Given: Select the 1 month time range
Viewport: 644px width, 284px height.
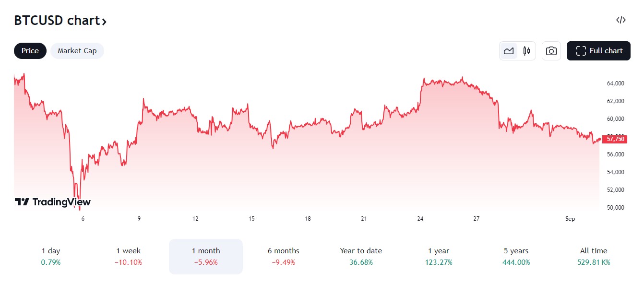Looking at the screenshot, I should 206,256.
